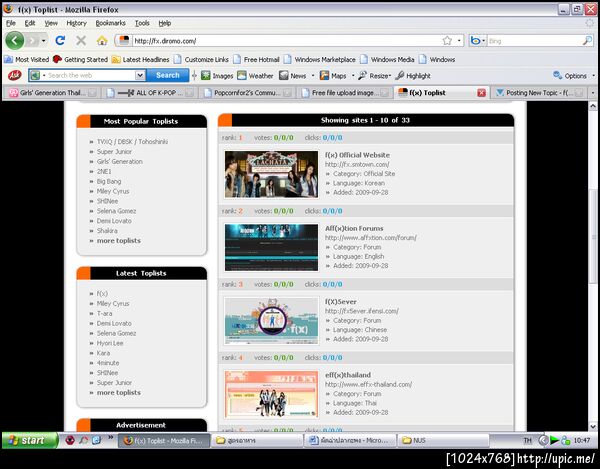Open the Tools menu
This screenshot has width=600, height=469.
pos(142,23)
